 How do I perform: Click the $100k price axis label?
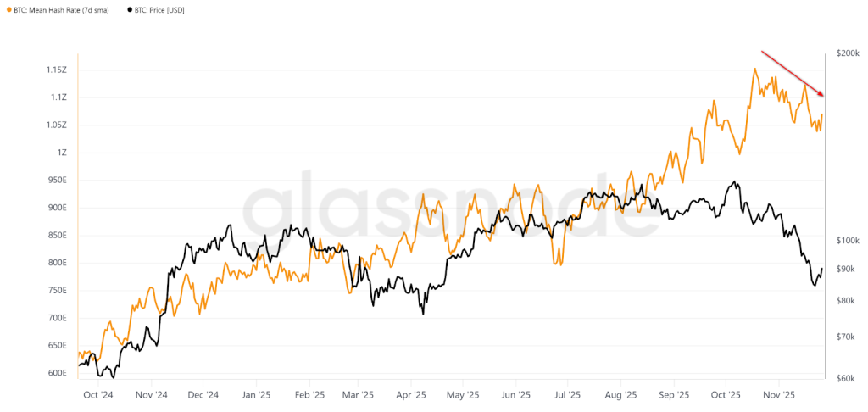[x=848, y=241]
